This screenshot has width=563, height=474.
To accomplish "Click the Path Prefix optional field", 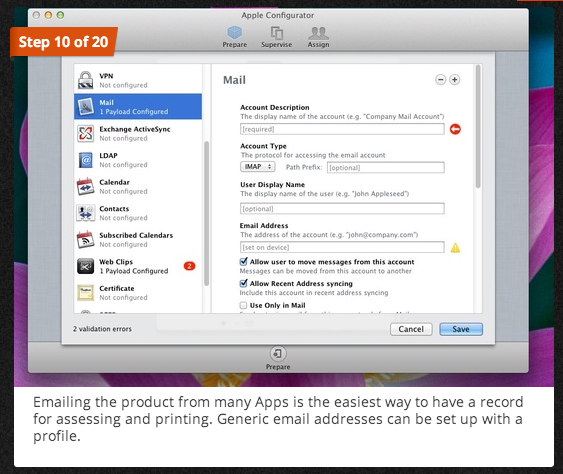I will coord(386,168).
